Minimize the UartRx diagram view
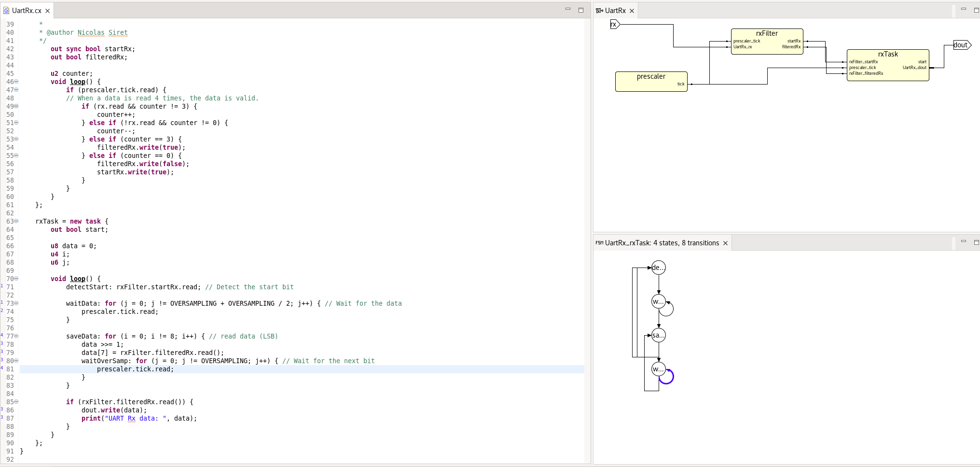980x467 pixels. tap(963, 10)
